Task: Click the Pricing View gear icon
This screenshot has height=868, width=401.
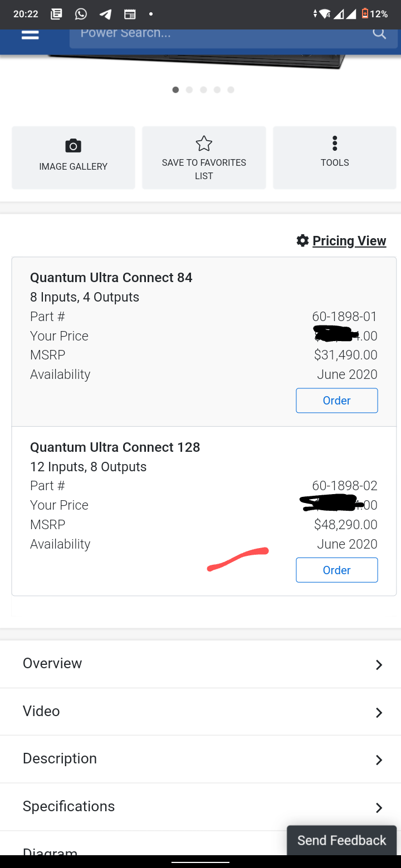Action: [x=302, y=240]
